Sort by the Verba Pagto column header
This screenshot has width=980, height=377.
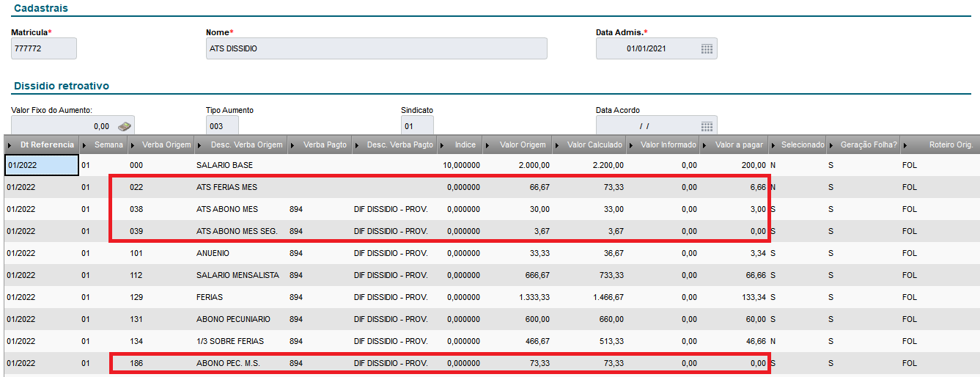319,144
